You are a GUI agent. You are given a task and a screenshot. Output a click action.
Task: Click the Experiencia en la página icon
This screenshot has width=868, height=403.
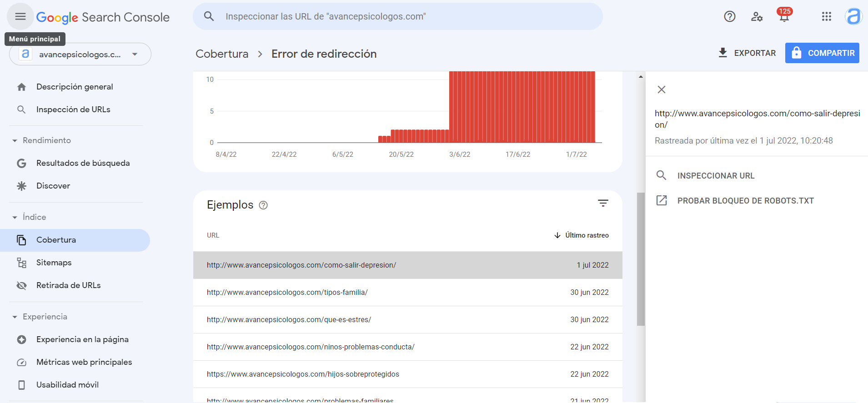(x=21, y=339)
